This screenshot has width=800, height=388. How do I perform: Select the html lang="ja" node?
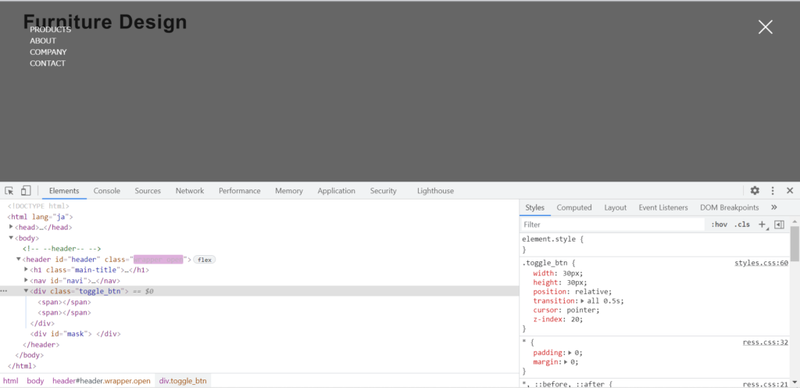[40, 216]
